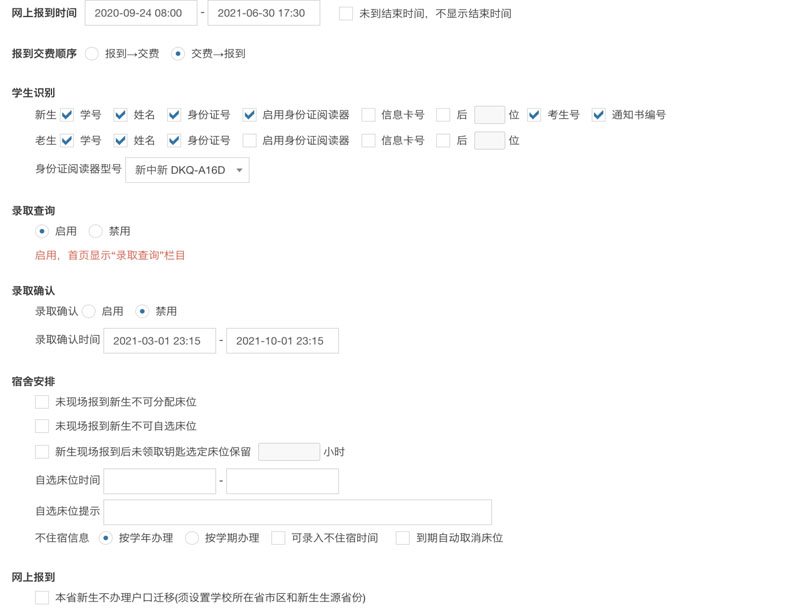
Task: Select the '报到→交费' order radio button
Action: tap(92, 54)
